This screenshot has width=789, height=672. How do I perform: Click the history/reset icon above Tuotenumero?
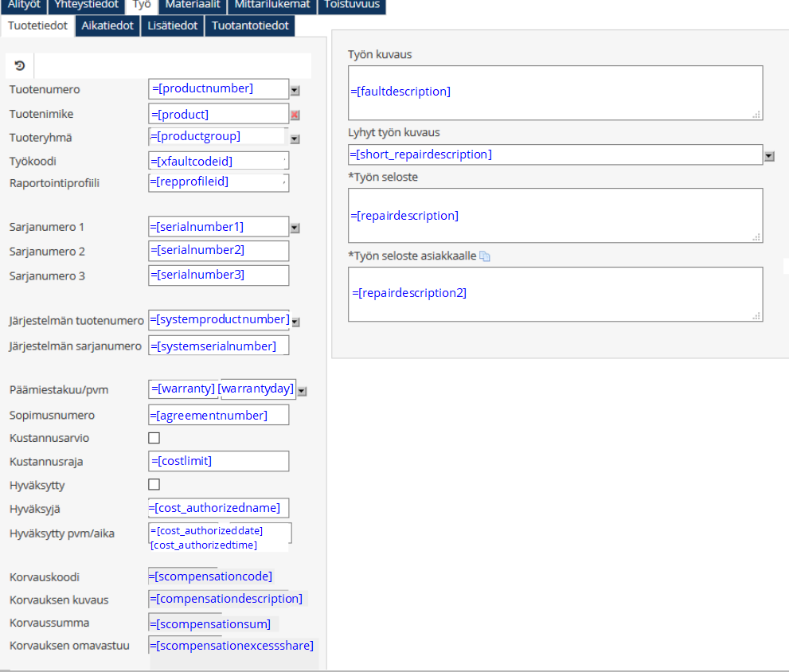tap(19, 65)
